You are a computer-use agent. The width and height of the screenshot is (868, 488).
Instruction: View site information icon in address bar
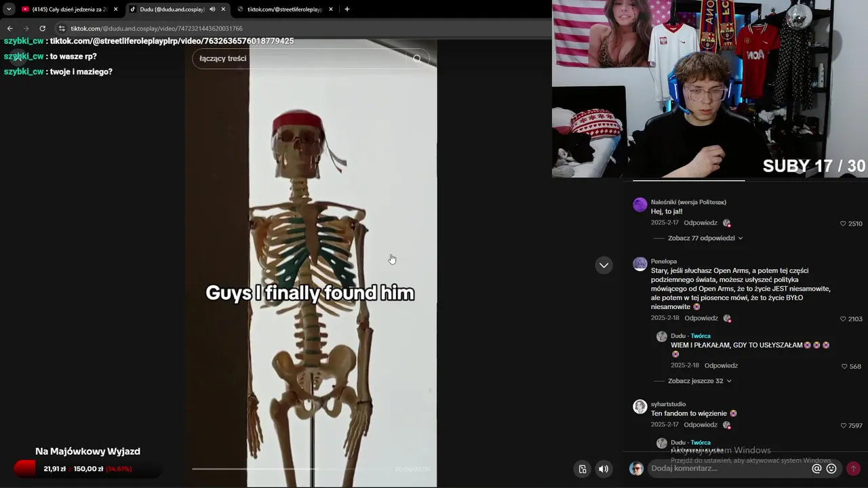click(x=62, y=28)
